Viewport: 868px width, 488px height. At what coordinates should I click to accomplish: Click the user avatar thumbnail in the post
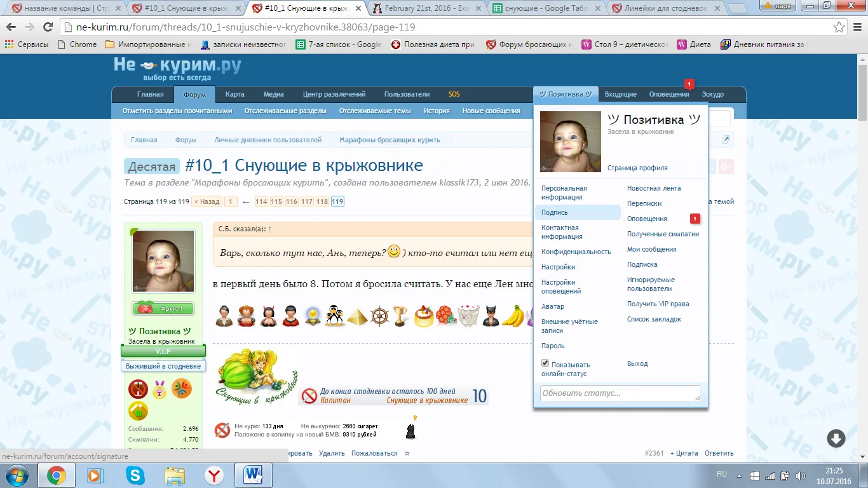[x=163, y=261]
